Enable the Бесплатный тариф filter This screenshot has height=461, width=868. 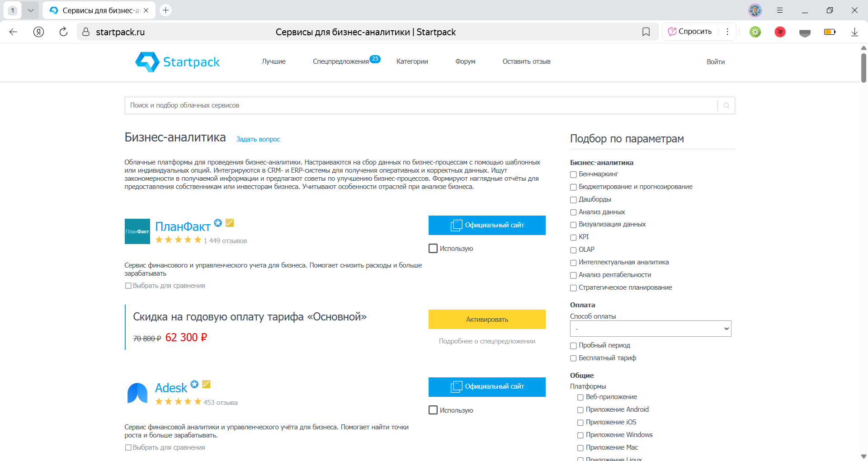[x=573, y=358]
